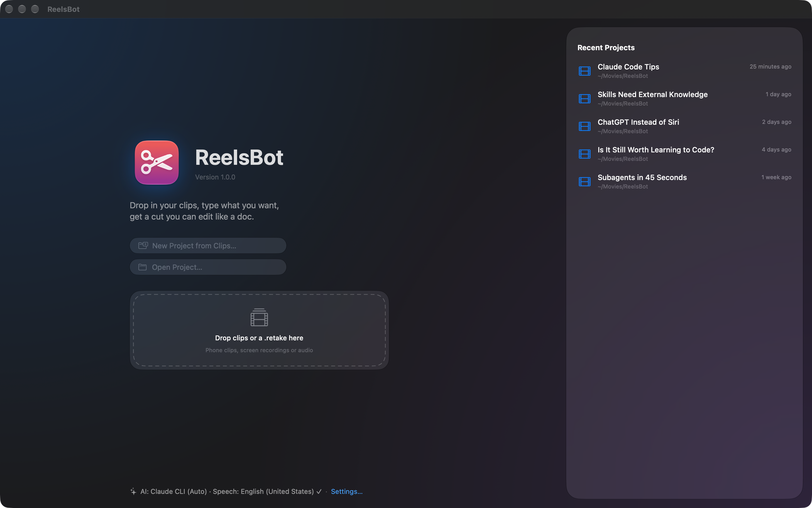Choose Open Project…
Screen dimensions: 812x508
208,267
